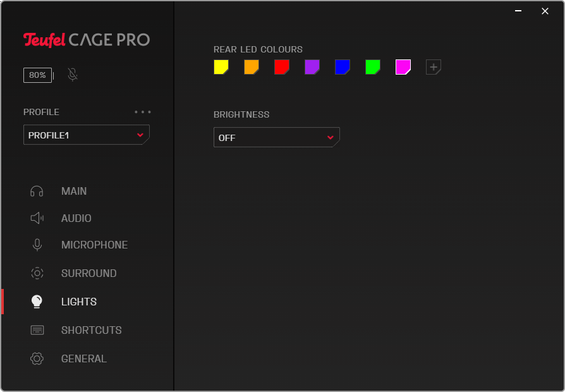This screenshot has width=565, height=392.
Task: Open the MICROPHONE settings page
Action: click(94, 245)
